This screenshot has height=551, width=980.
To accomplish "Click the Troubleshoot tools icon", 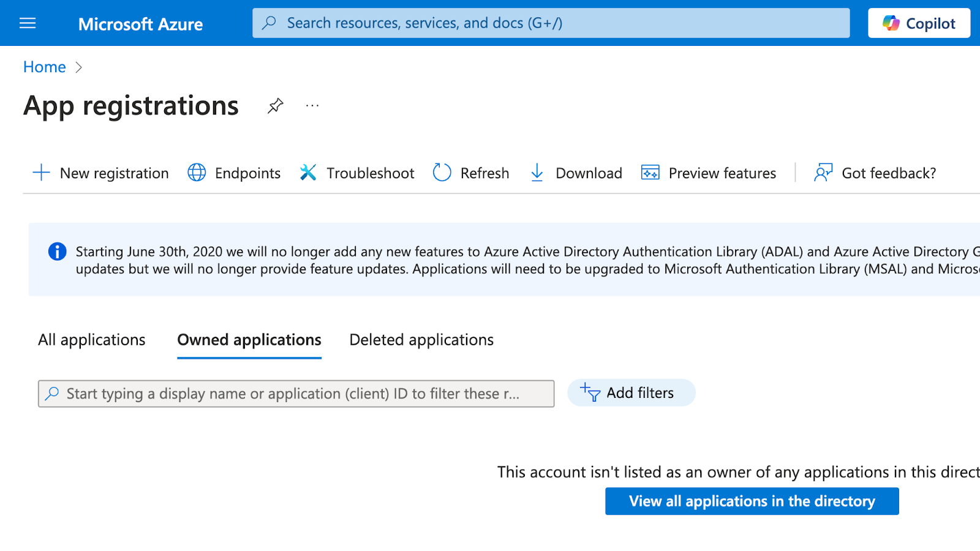I will click(308, 173).
